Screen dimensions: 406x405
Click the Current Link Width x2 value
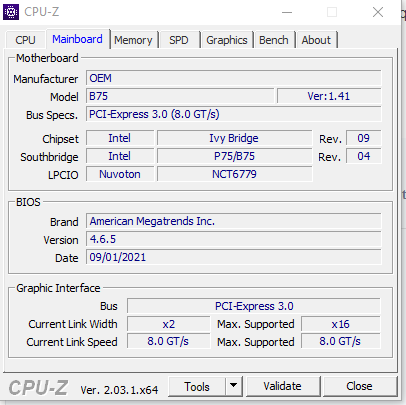tap(169, 324)
